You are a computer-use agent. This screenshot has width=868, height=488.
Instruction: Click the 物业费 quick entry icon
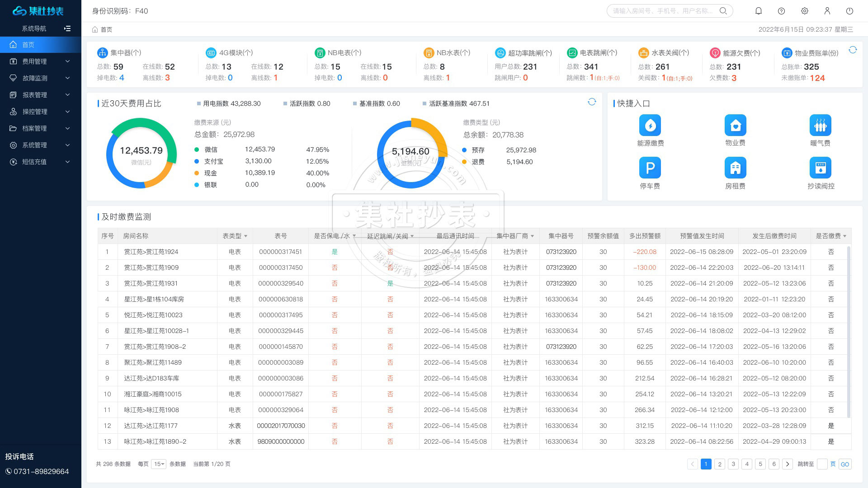(735, 126)
